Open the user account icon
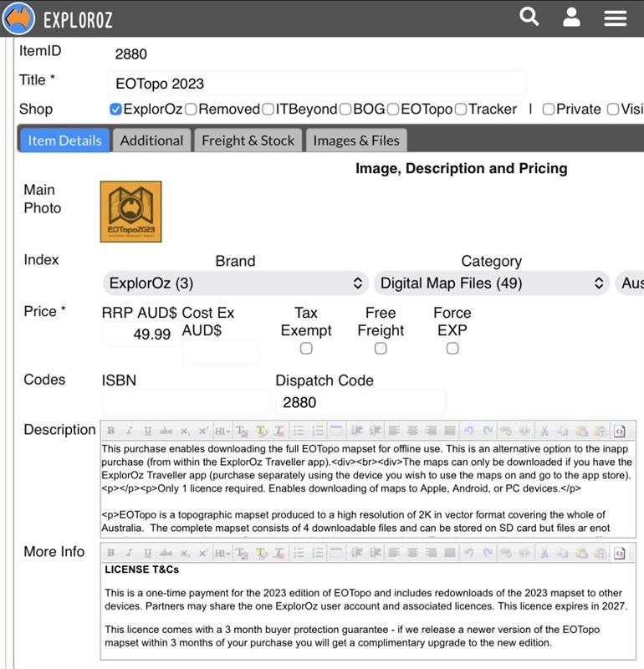Image resolution: width=644 pixels, height=669 pixels. tap(572, 17)
